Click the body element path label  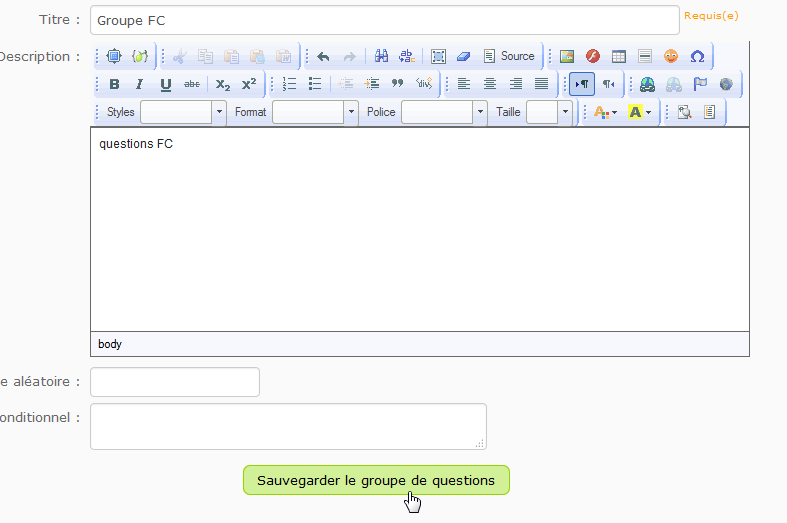point(110,344)
